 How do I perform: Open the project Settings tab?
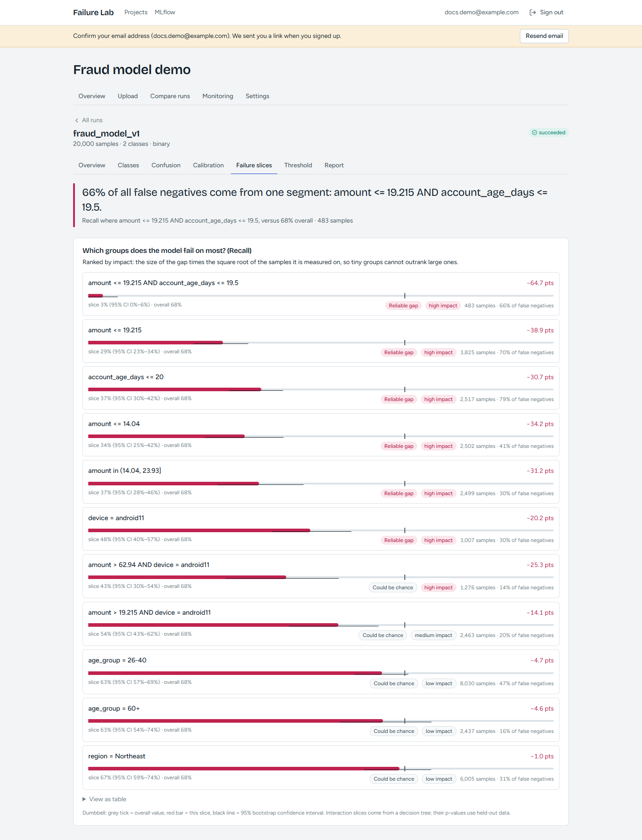point(257,96)
